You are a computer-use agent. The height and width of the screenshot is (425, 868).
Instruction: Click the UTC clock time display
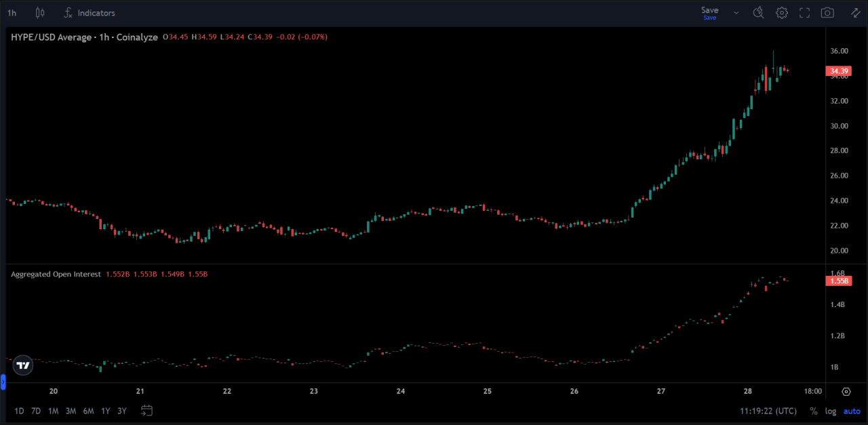pyautogui.click(x=768, y=411)
